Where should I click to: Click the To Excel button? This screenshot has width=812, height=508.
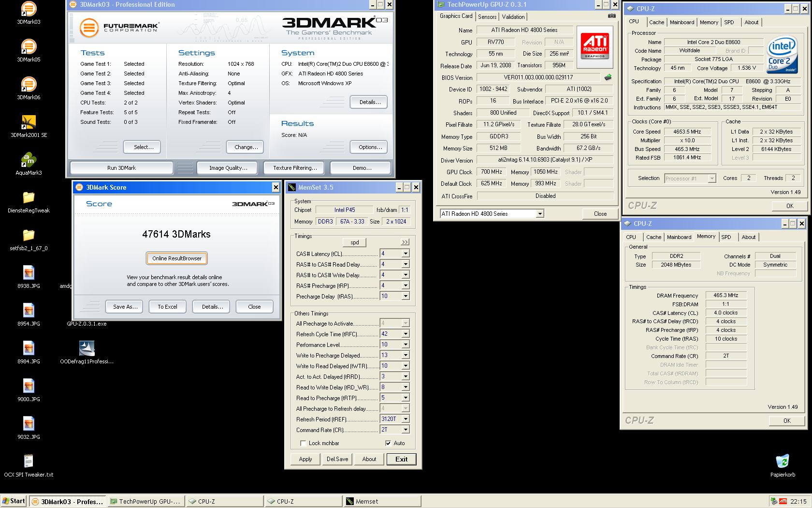[x=167, y=307]
